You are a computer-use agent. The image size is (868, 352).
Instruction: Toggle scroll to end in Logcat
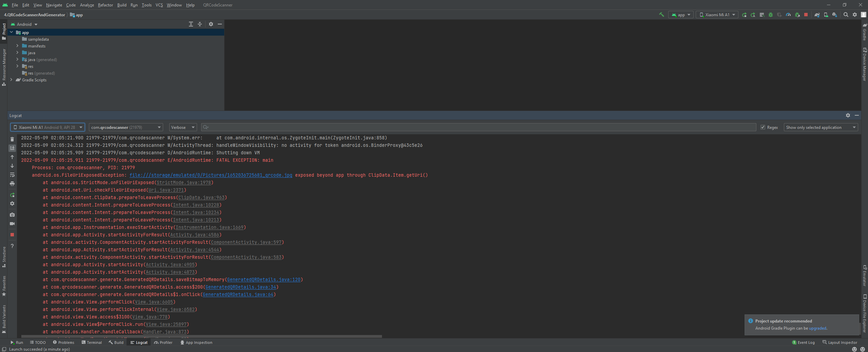coord(12,148)
